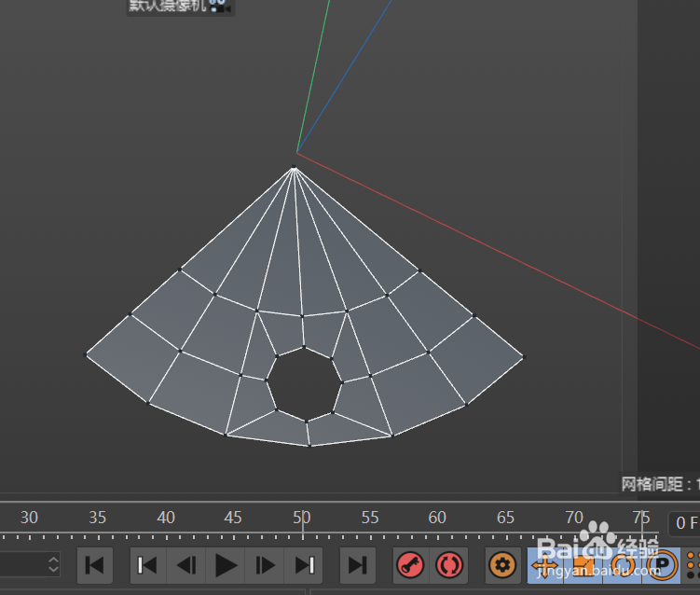Click the 网格间距 grid spacing label
Screen dimensions: 700x595
pos(661,484)
